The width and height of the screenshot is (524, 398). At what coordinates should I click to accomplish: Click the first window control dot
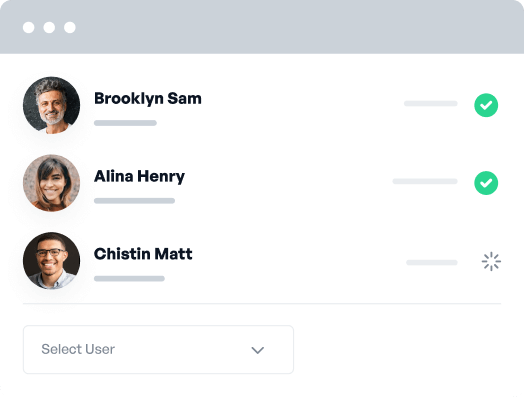click(x=29, y=27)
